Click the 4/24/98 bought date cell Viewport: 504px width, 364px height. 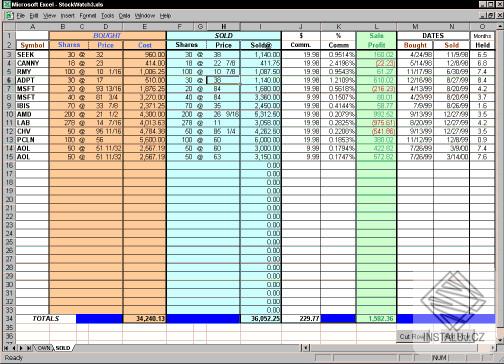point(415,54)
